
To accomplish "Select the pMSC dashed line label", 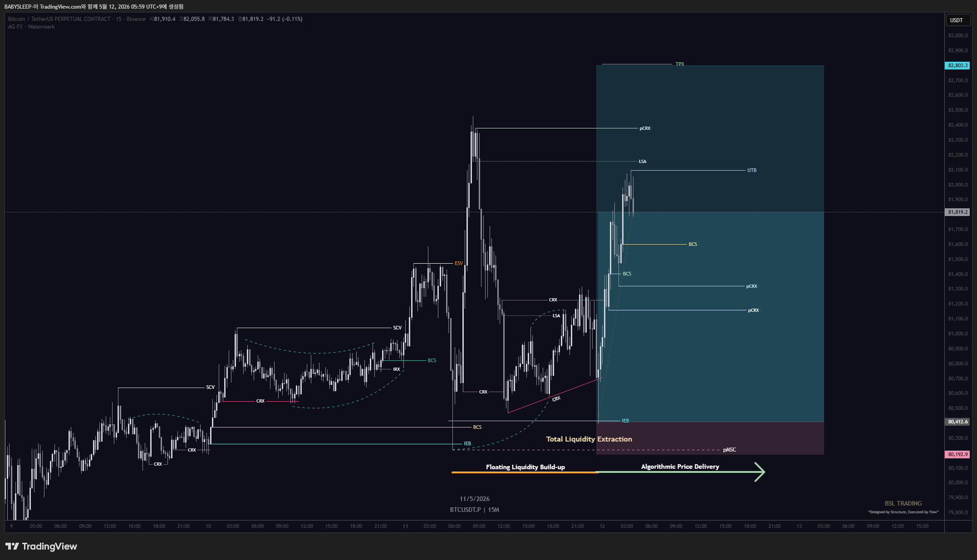I will pyautogui.click(x=729, y=450).
